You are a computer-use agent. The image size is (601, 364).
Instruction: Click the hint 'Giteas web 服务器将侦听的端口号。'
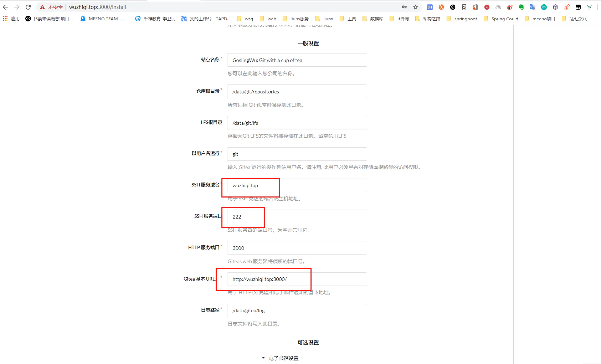(266, 261)
